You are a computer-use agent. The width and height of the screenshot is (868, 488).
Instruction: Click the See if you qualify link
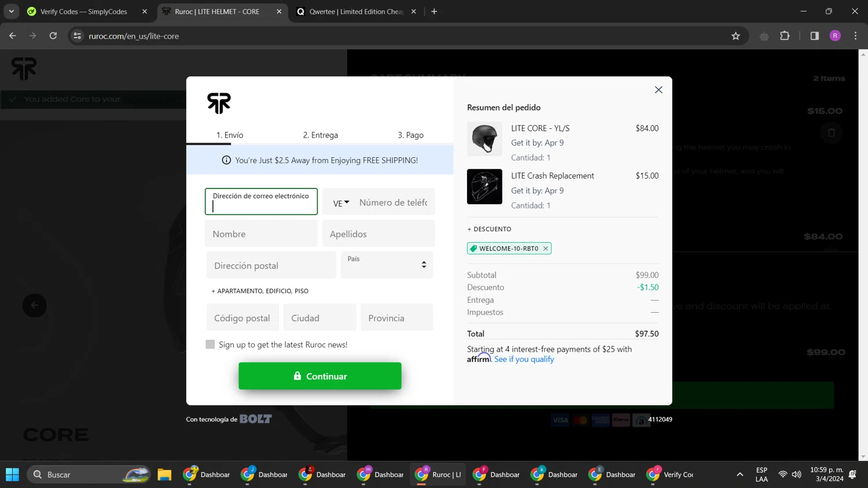[524, 359]
